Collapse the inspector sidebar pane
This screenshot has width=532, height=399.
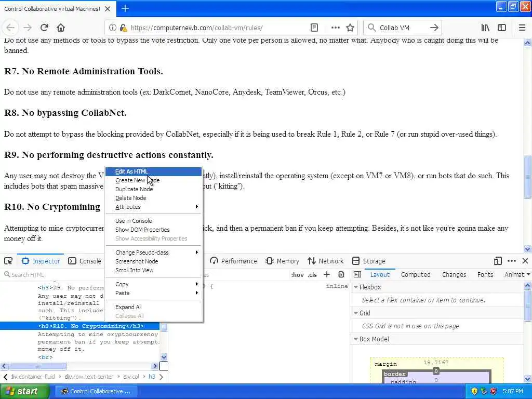357,274
